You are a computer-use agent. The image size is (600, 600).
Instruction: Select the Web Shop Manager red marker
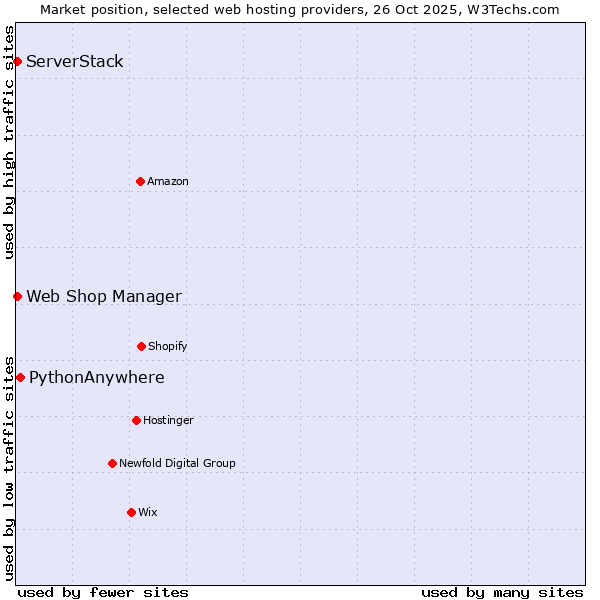click(17, 296)
